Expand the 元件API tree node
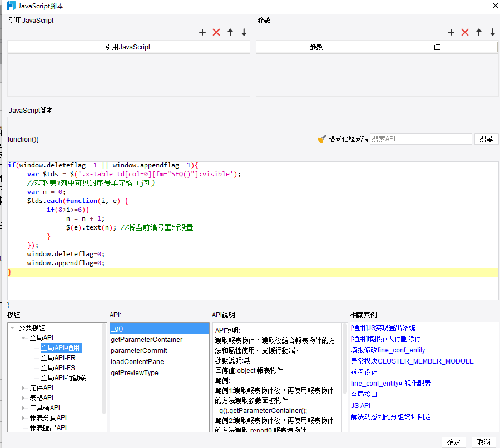Screen dimensions: 500x448 [x=23, y=388]
